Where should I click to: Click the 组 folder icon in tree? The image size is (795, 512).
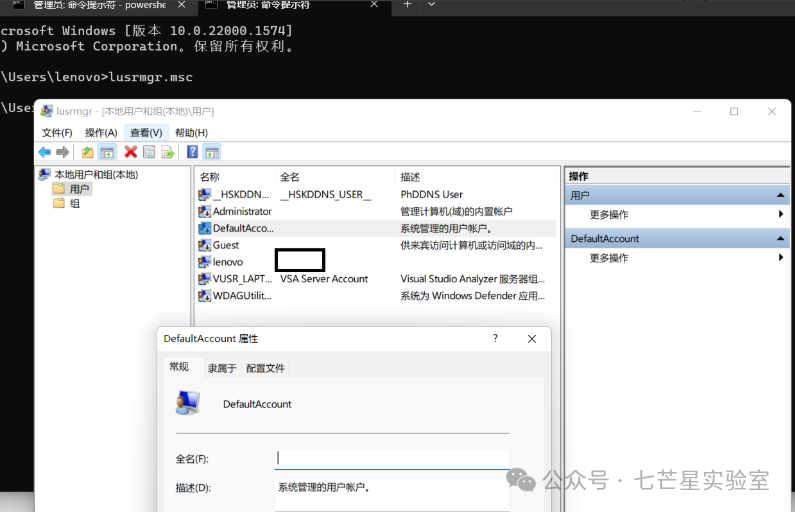[x=59, y=203]
